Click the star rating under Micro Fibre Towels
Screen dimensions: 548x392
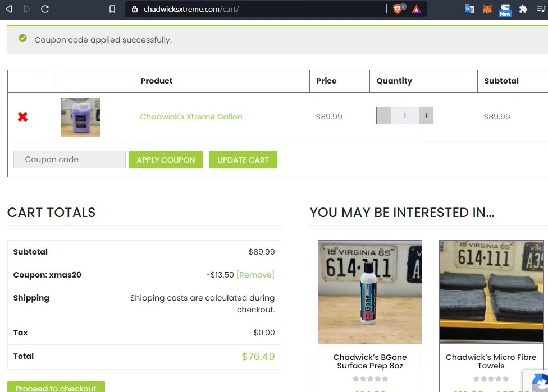[x=491, y=379]
